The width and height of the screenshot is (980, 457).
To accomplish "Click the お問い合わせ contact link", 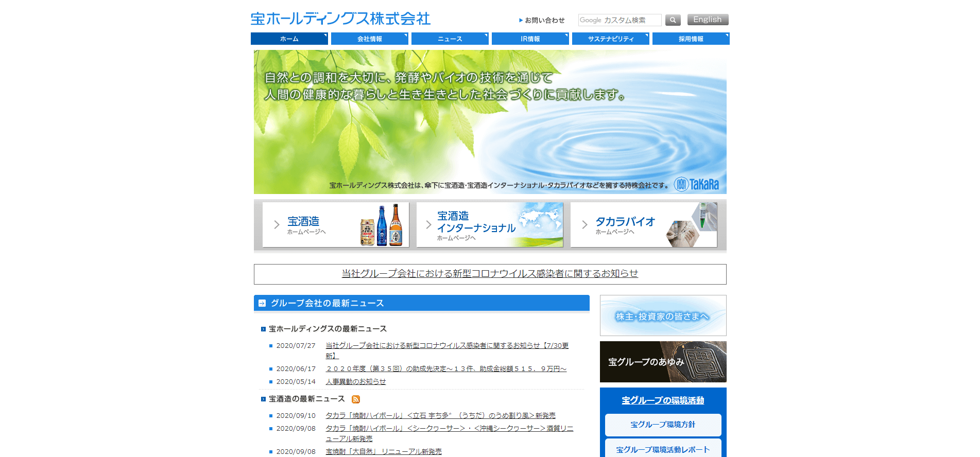I will [x=544, y=21].
